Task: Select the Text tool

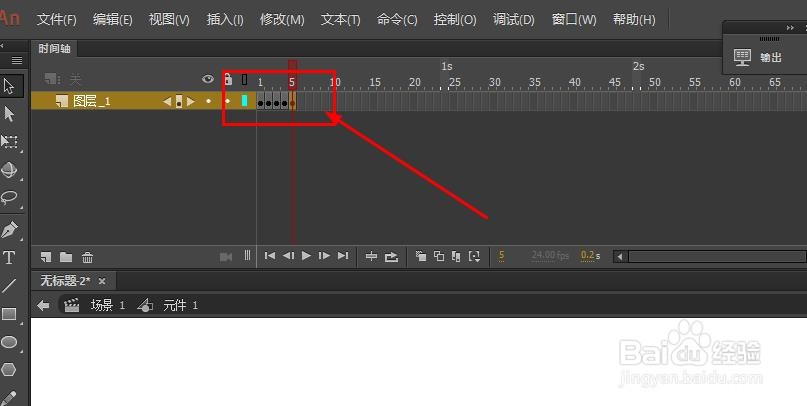Action: (x=9, y=257)
